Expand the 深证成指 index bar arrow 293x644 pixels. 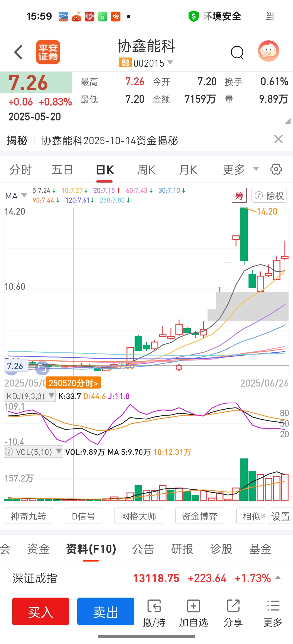coord(278,578)
